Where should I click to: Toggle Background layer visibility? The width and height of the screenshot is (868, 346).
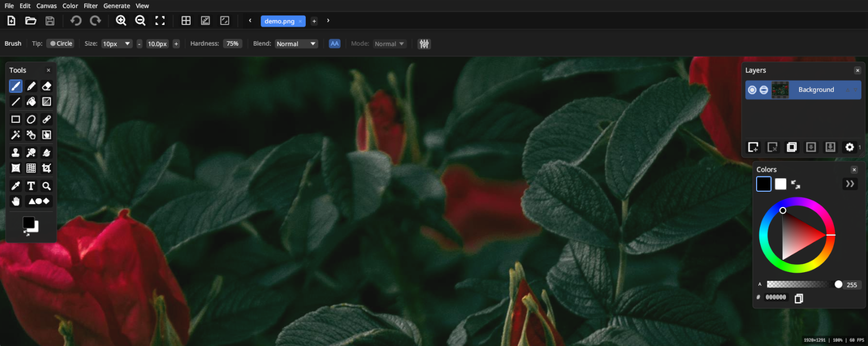(x=752, y=90)
